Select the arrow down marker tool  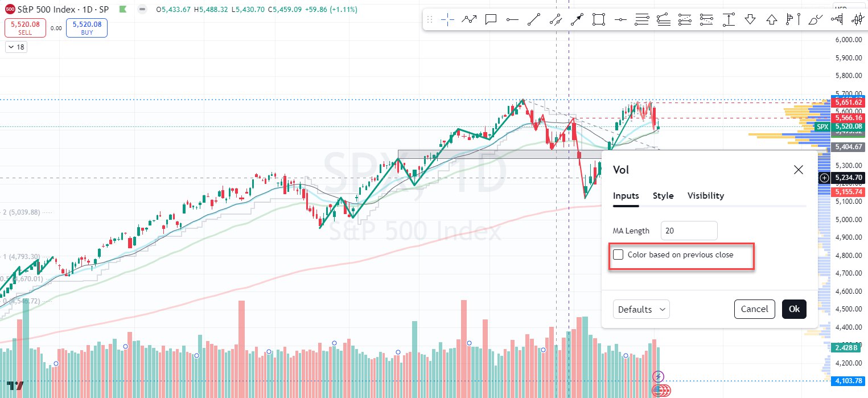(750, 20)
